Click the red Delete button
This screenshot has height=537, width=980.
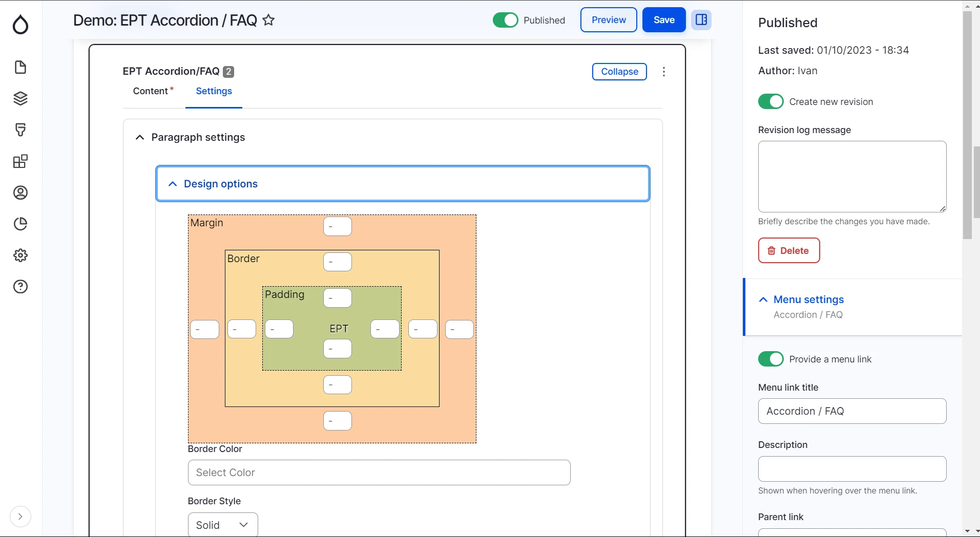click(x=788, y=250)
